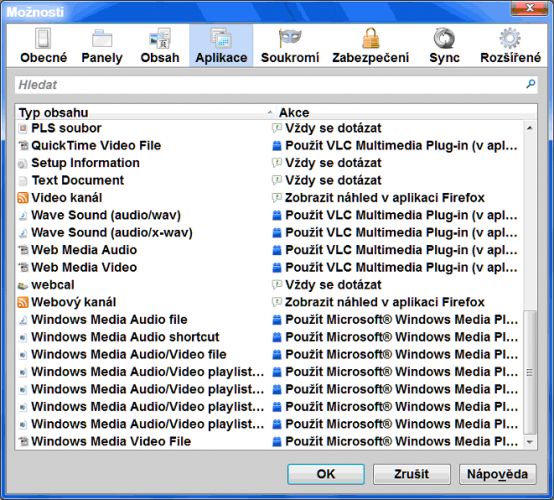This screenshot has width=554, height=500.
Task: Open the Sync panel icon
Action: pyautogui.click(x=444, y=38)
